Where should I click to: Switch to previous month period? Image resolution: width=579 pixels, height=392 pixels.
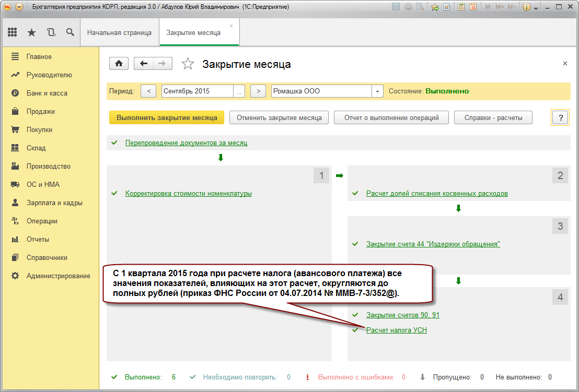pos(148,91)
